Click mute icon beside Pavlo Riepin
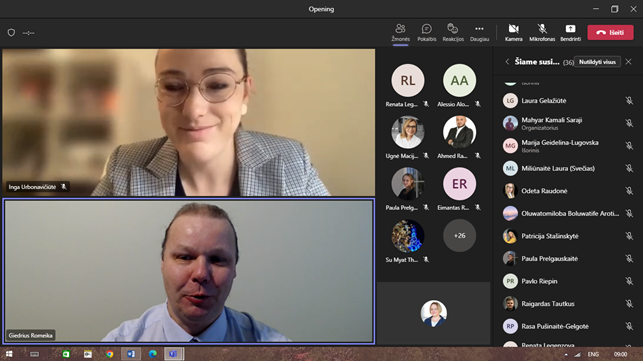The width and height of the screenshot is (643, 361). point(629,281)
